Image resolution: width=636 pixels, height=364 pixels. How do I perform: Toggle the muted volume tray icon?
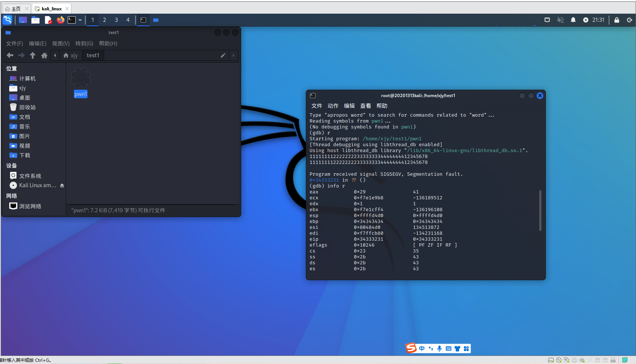click(x=560, y=20)
